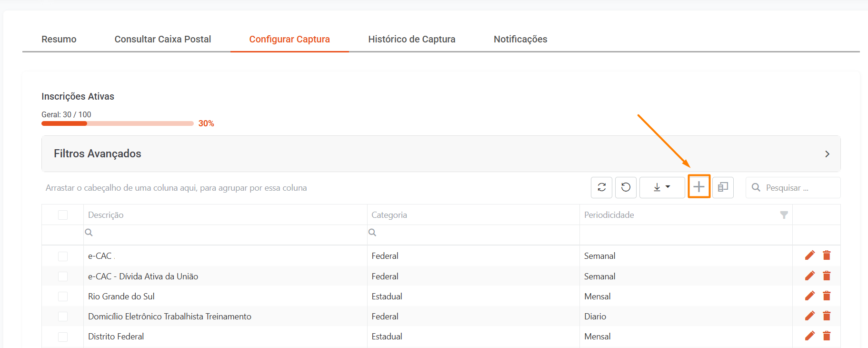Click the reset/undo circular arrow icon

point(626,187)
